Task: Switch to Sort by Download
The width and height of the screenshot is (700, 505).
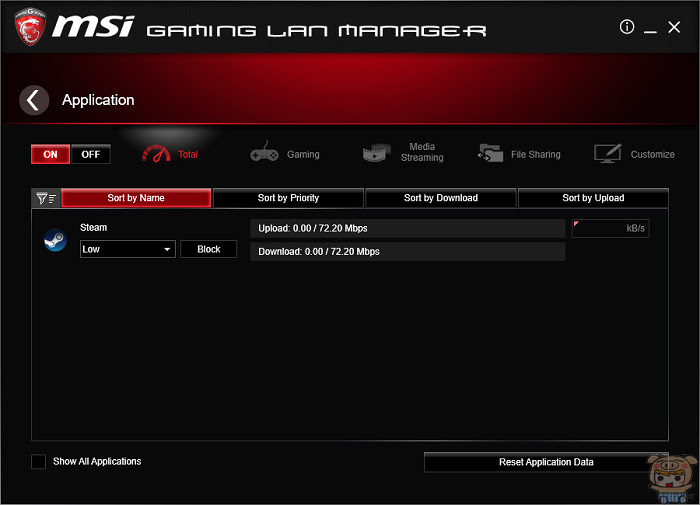Action: click(441, 198)
